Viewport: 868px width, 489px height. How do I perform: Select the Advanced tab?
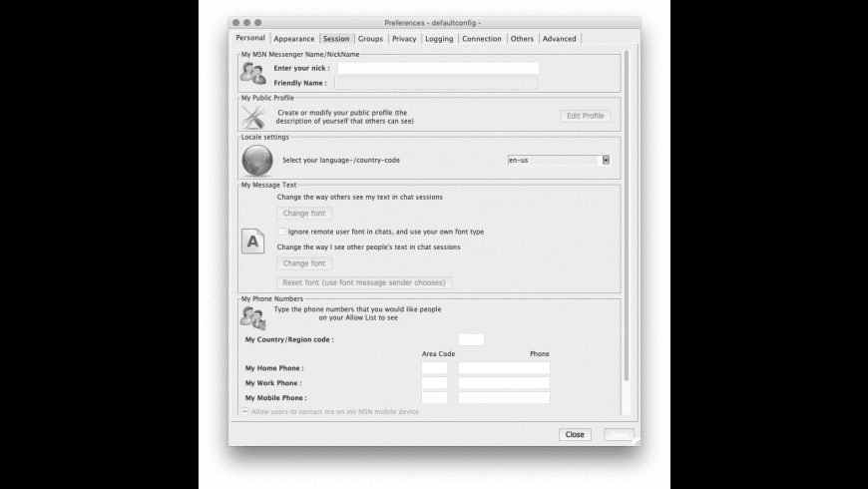[x=559, y=39]
